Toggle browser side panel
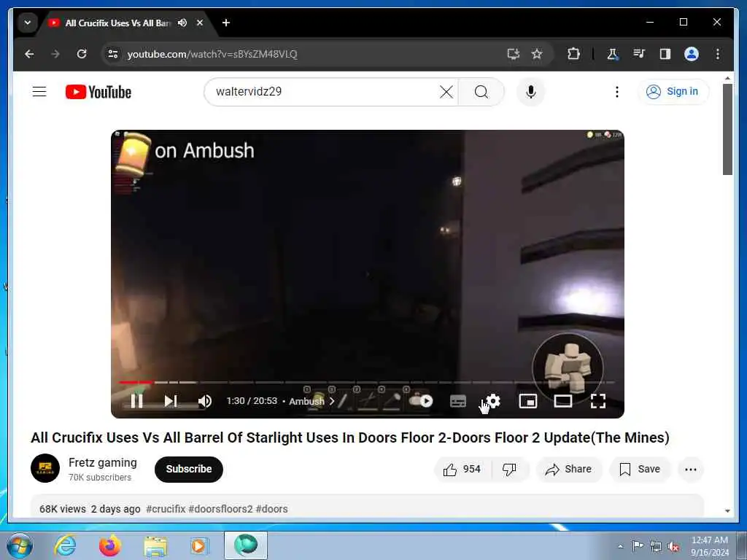 point(665,54)
